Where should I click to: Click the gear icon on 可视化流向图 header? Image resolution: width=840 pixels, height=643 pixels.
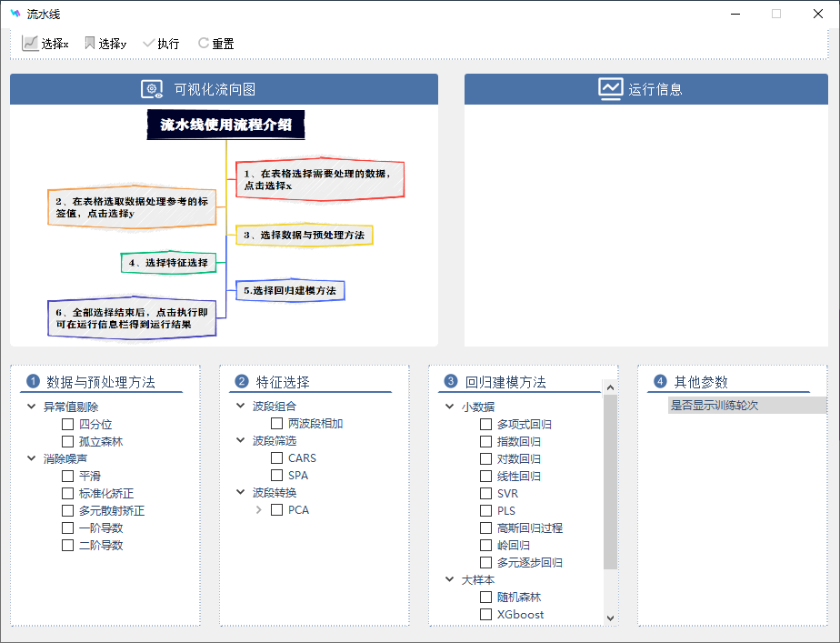(x=153, y=89)
